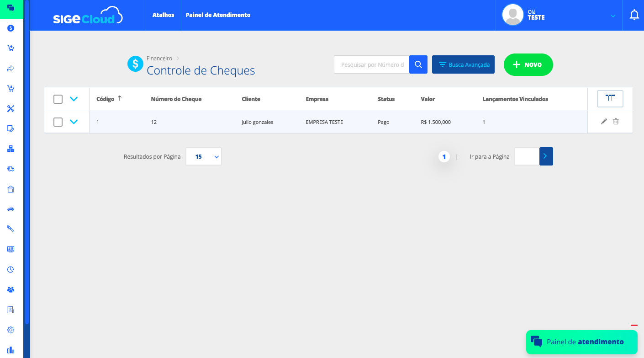
Task: Click the car icon in sidebar
Action: [x=11, y=209]
